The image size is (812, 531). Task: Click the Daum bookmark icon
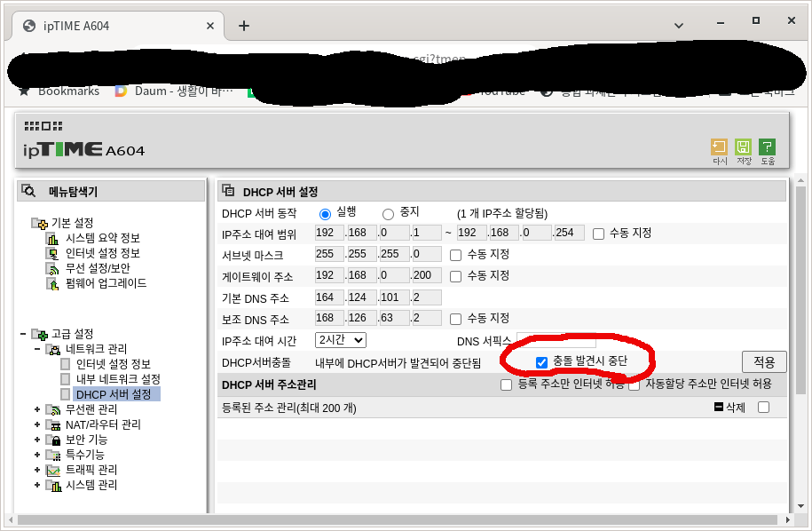[x=121, y=91]
